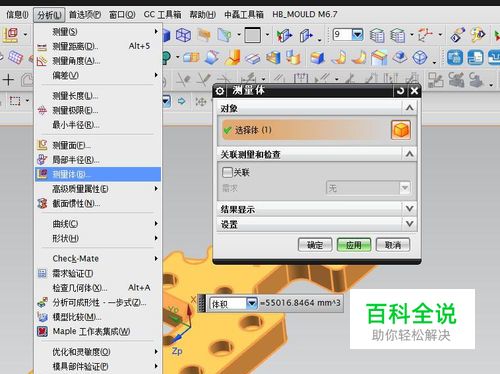
Task: Open the 中磊工具箱 menu
Action: pyautogui.click(x=244, y=15)
